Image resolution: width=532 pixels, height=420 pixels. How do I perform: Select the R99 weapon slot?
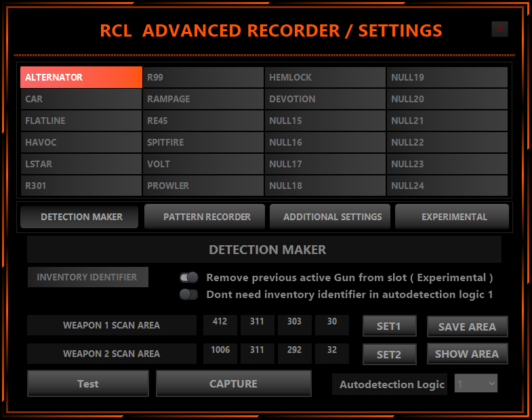pos(203,77)
